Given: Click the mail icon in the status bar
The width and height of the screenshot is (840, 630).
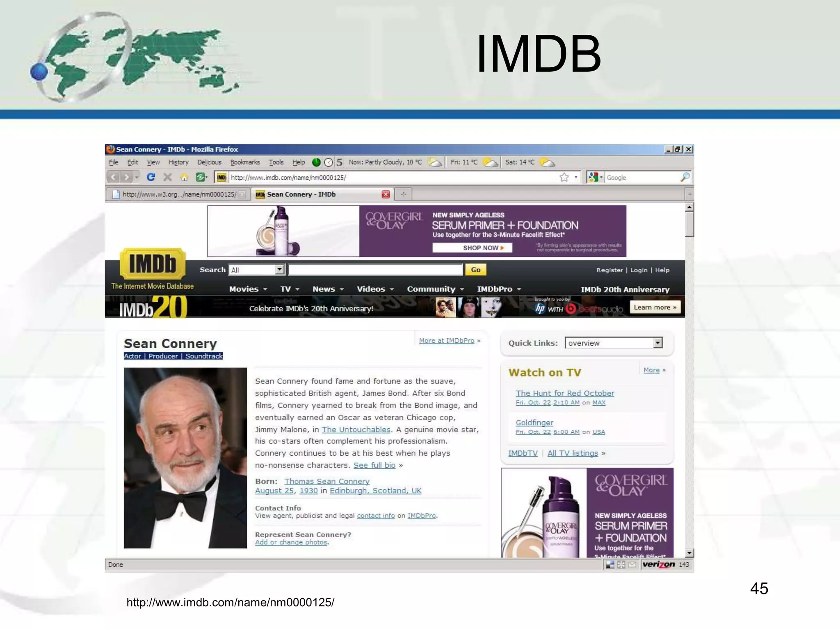Looking at the screenshot, I should click(x=632, y=565).
